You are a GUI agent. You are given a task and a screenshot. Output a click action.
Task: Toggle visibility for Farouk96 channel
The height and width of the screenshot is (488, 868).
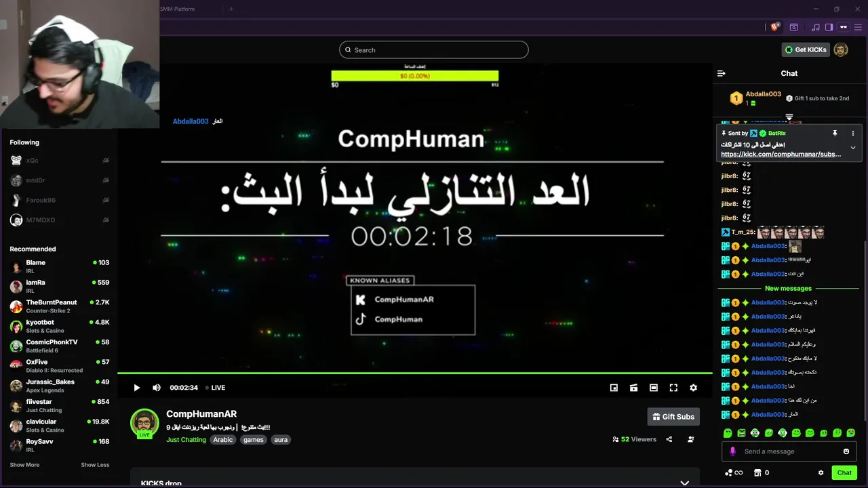[x=106, y=201]
